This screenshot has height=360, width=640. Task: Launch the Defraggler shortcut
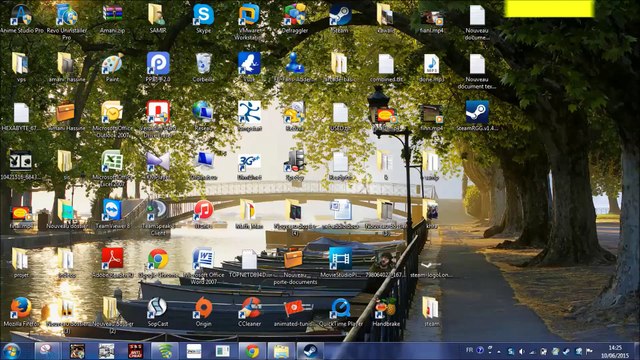pyautogui.click(x=295, y=18)
